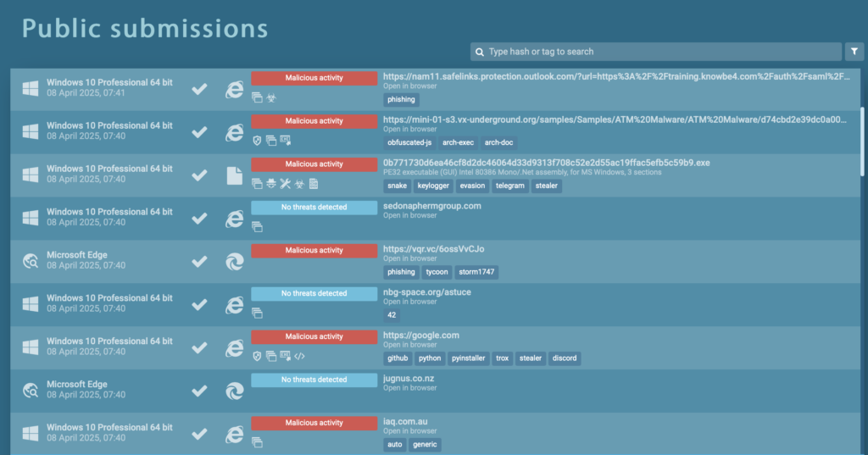Open the nbg-space.org/astuce submission
Image resolution: width=868 pixels, height=455 pixels.
(427, 292)
